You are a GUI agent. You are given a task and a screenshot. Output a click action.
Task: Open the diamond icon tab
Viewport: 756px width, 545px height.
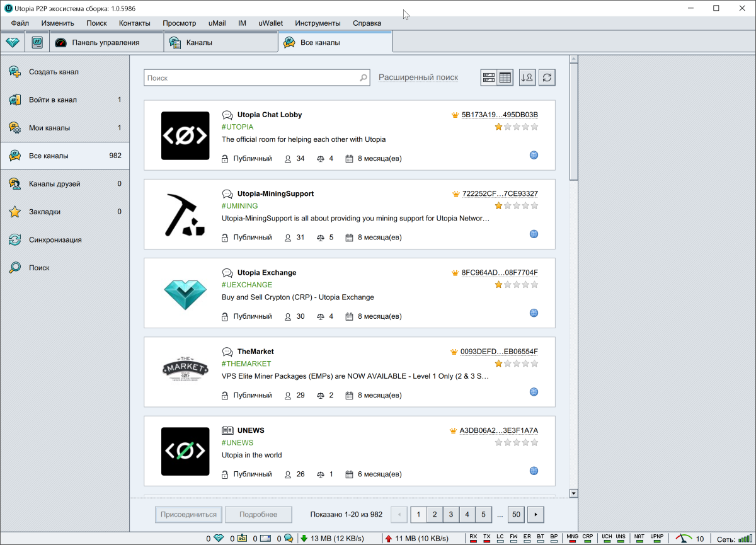[13, 42]
